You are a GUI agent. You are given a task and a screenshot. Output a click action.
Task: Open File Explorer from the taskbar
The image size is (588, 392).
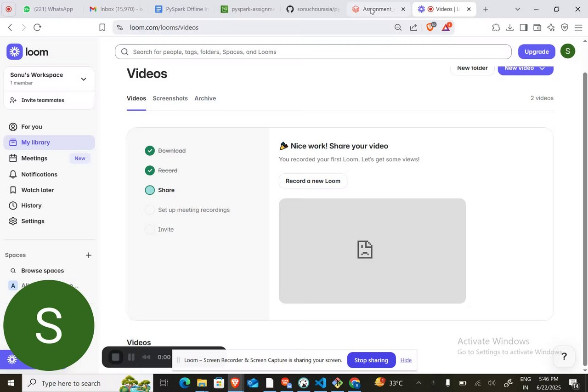(x=202, y=383)
